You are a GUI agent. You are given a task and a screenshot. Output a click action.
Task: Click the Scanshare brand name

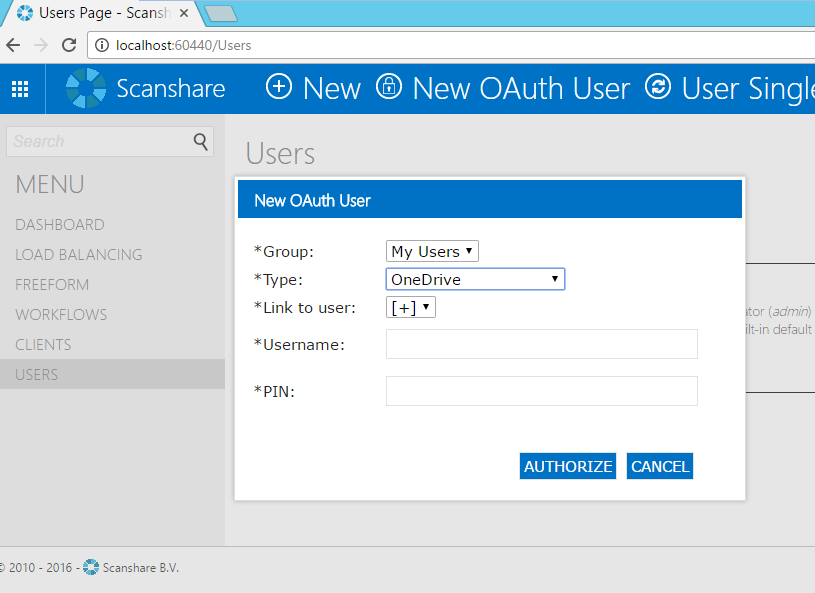(x=170, y=88)
